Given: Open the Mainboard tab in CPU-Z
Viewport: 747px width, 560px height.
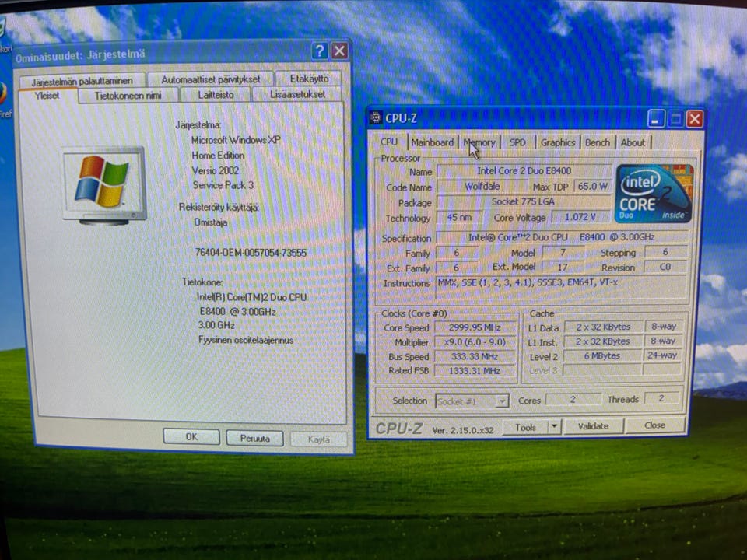Looking at the screenshot, I should pos(432,142).
